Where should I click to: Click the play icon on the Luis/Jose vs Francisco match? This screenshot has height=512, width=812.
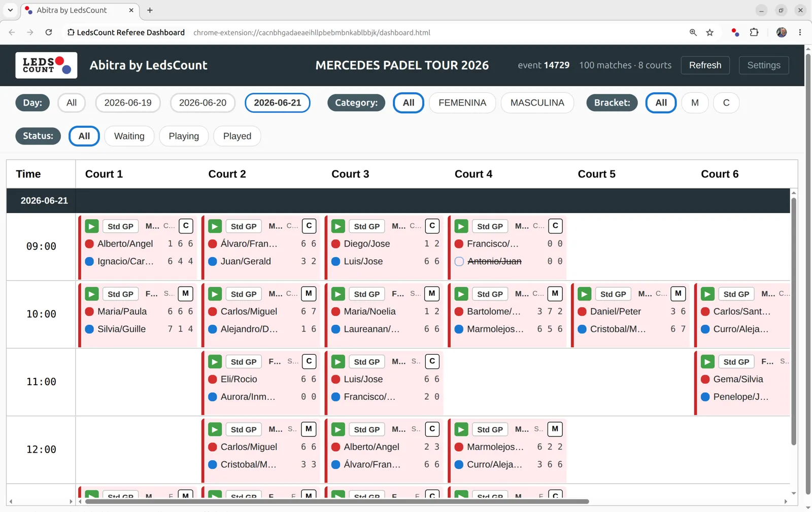338,362
